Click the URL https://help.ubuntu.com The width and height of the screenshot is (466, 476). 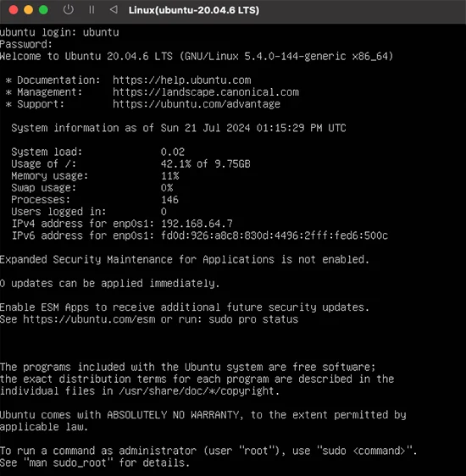(182, 80)
